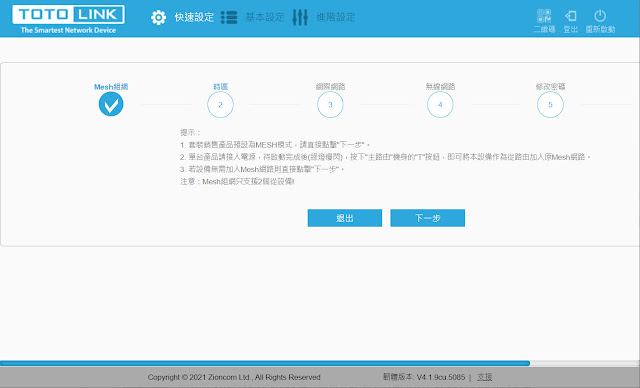Click the logout icon
The height and width of the screenshot is (388, 640).
point(571,16)
